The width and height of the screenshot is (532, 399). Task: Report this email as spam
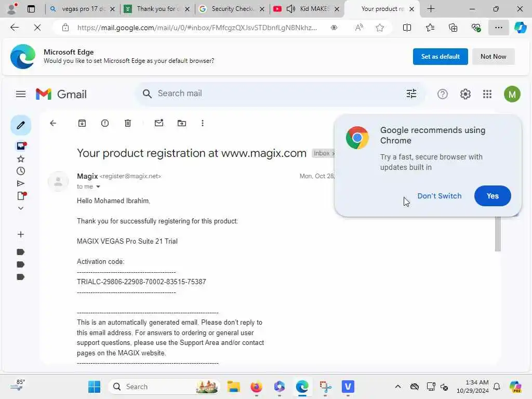[105, 123]
